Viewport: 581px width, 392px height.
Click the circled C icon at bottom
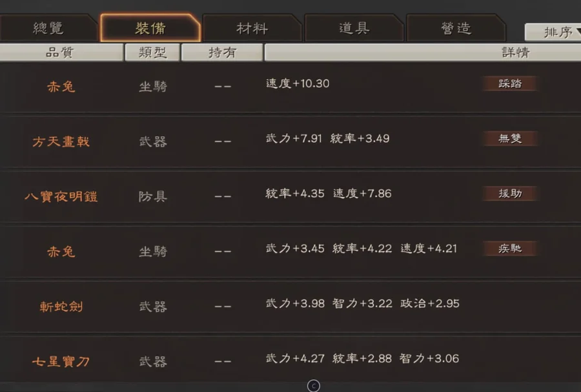[314, 386]
